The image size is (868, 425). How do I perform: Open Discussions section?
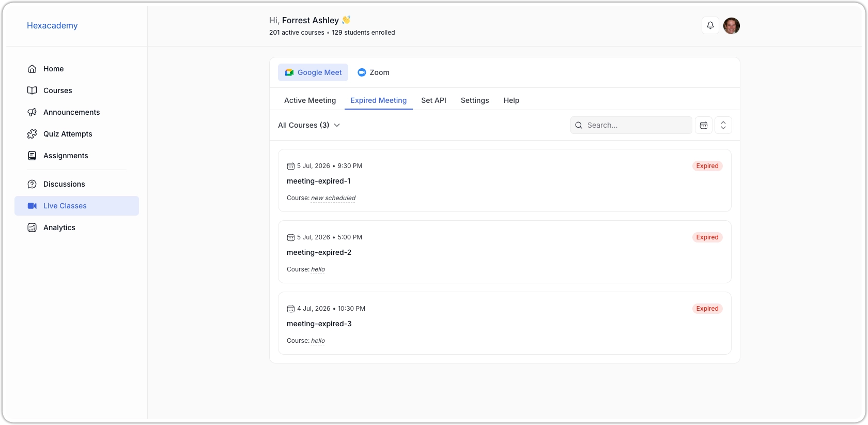(x=76, y=184)
